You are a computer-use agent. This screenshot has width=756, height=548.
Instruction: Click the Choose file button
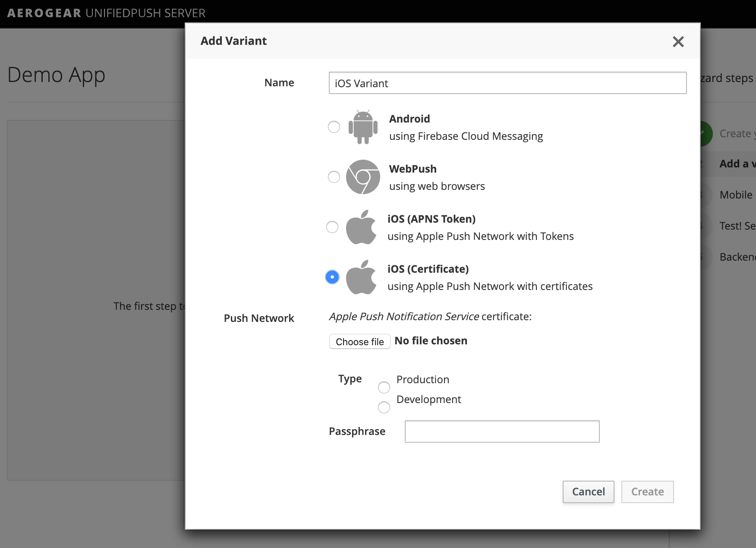click(x=360, y=341)
